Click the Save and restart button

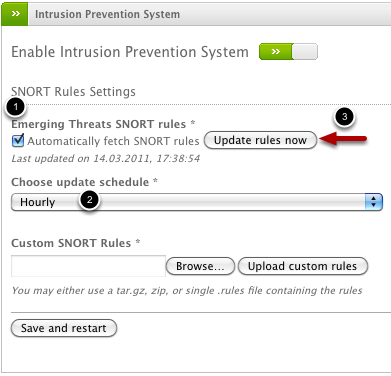click(64, 328)
